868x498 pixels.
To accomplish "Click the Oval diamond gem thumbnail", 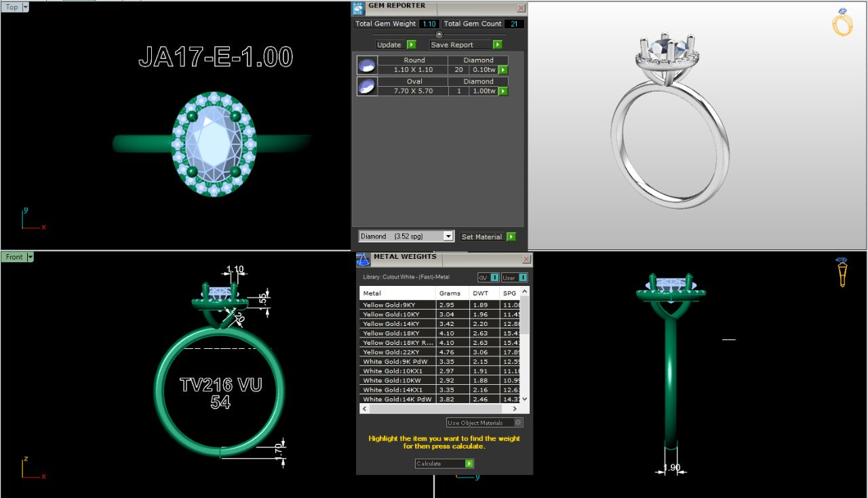I will coord(367,86).
